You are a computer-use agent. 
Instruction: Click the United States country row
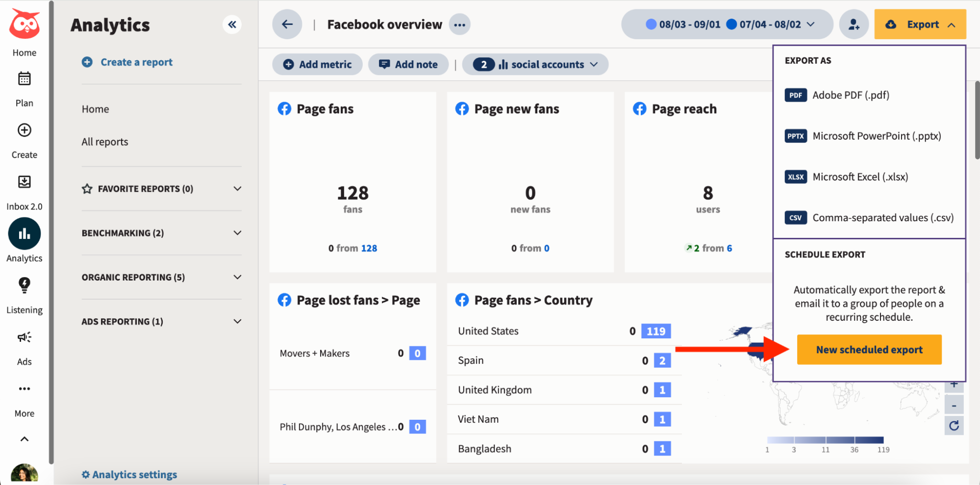pos(564,331)
